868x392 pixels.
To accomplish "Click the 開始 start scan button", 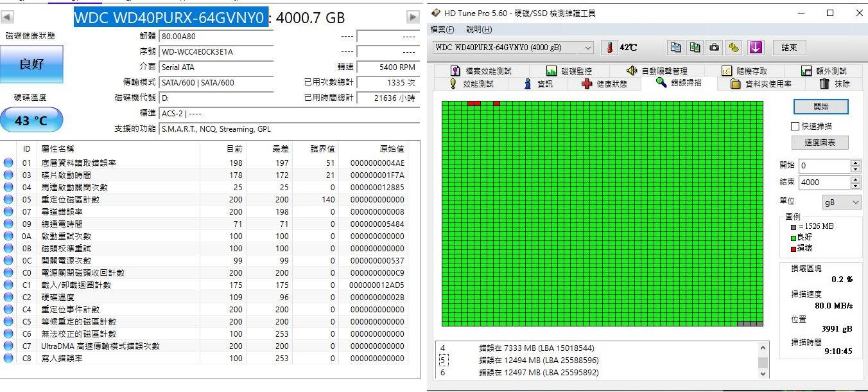I will pyautogui.click(x=821, y=106).
